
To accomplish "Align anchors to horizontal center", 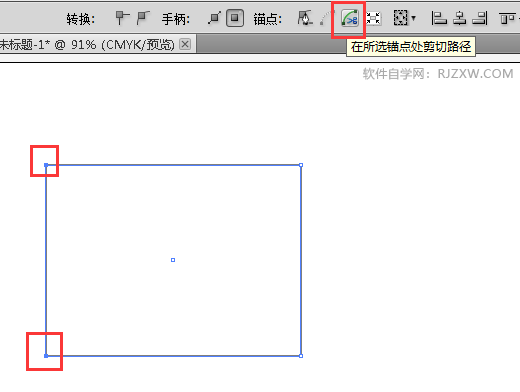I will click(460, 18).
